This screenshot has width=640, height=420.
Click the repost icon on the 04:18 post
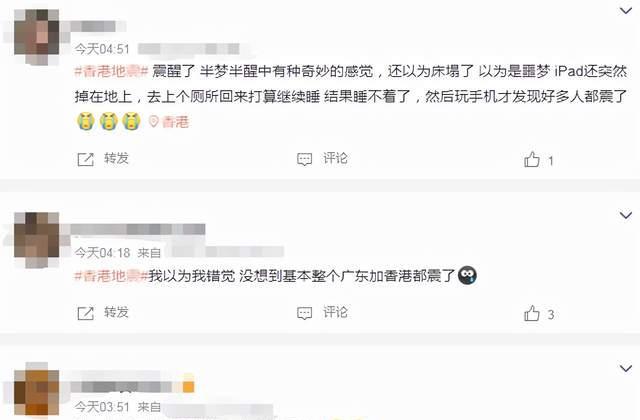tap(85, 313)
